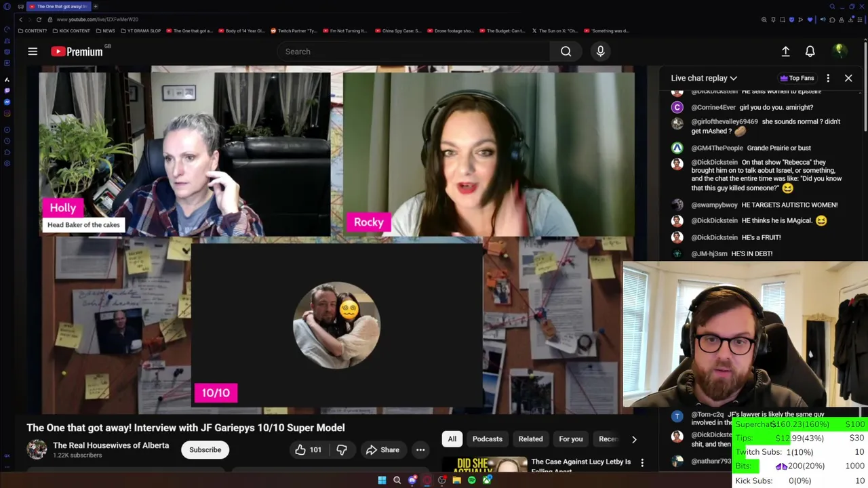Open browser easy setup menu icon

860,20
